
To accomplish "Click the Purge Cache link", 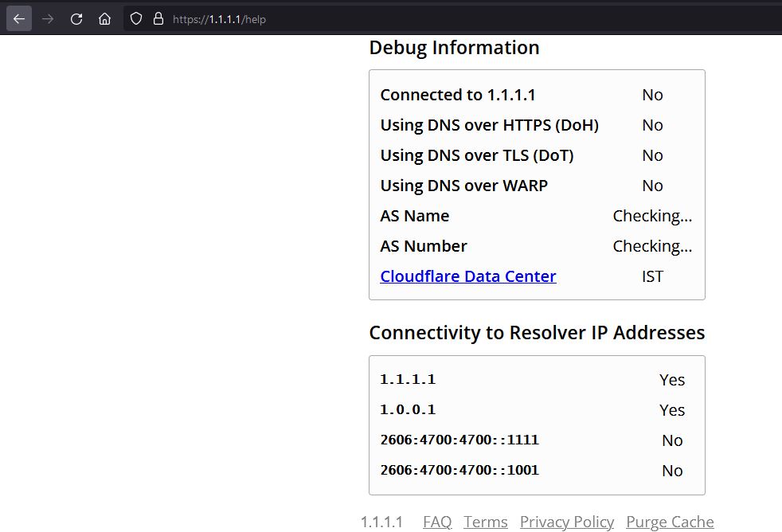I will (670, 522).
